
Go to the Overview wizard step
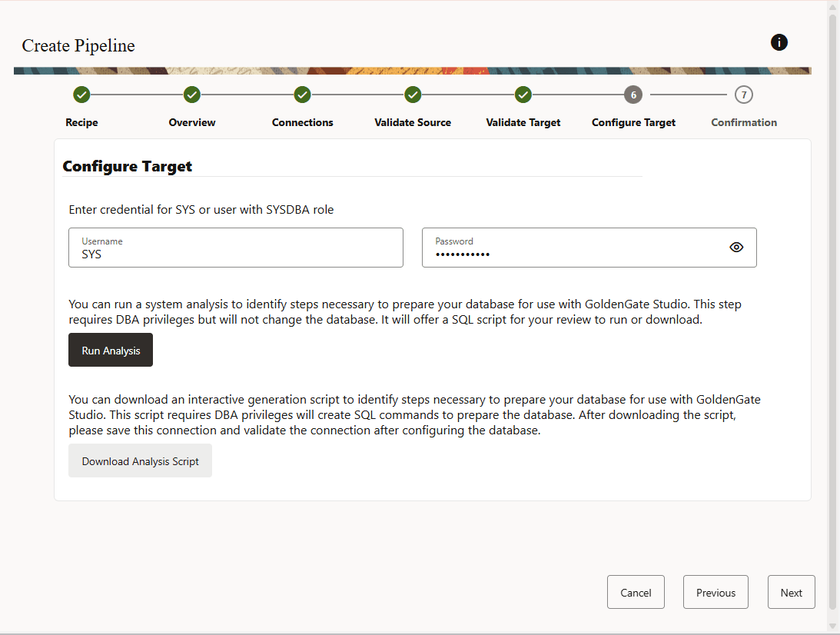point(192,122)
